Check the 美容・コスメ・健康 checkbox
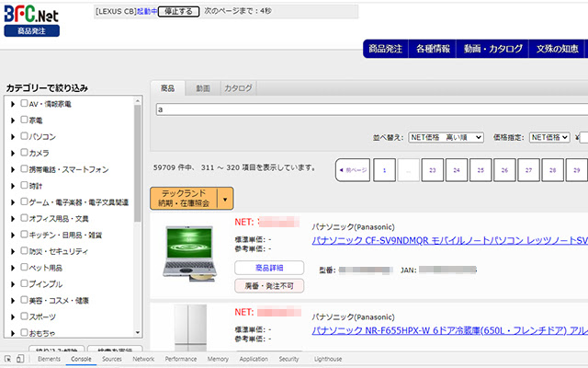 24,300
